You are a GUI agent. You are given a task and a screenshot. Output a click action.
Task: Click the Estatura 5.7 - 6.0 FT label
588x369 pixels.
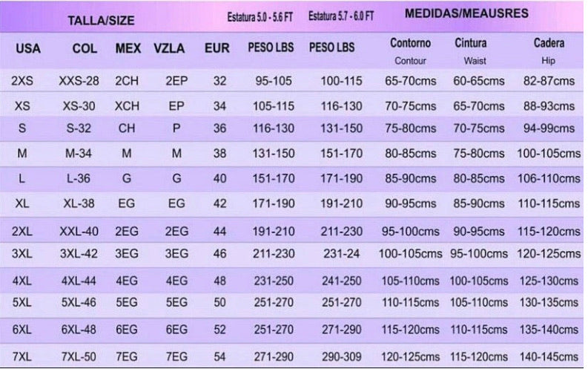[x=341, y=16]
